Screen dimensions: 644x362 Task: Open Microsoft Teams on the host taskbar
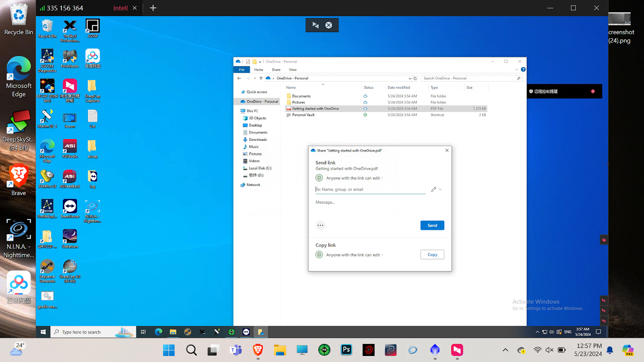(x=236, y=350)
